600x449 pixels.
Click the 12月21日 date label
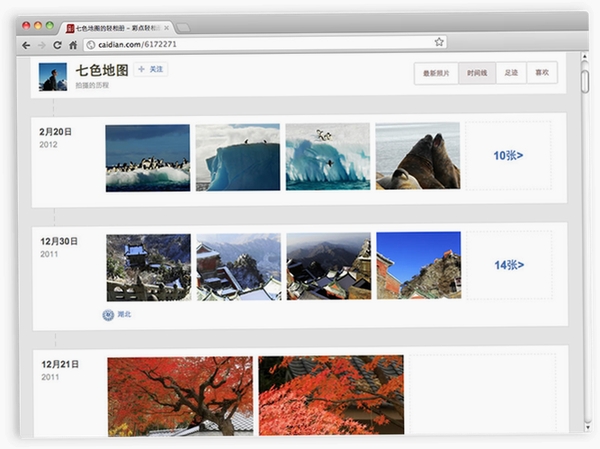pyautogui.click(x=60, y=364)
